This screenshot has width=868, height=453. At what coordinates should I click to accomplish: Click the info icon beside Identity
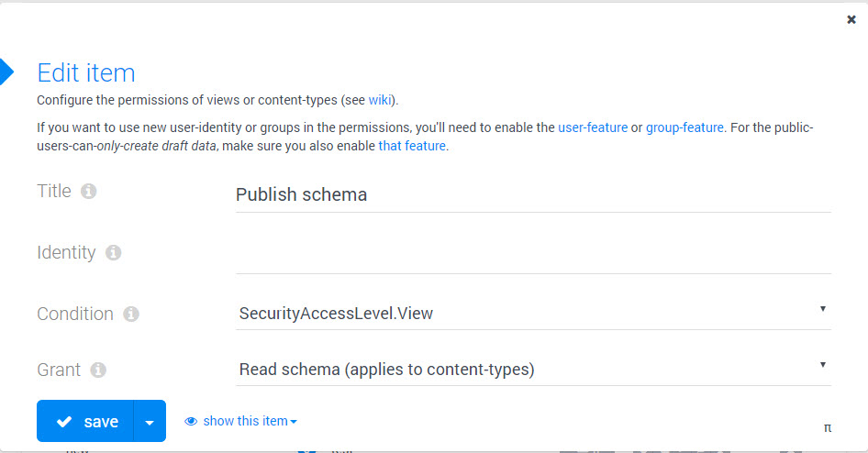point(114,253)
